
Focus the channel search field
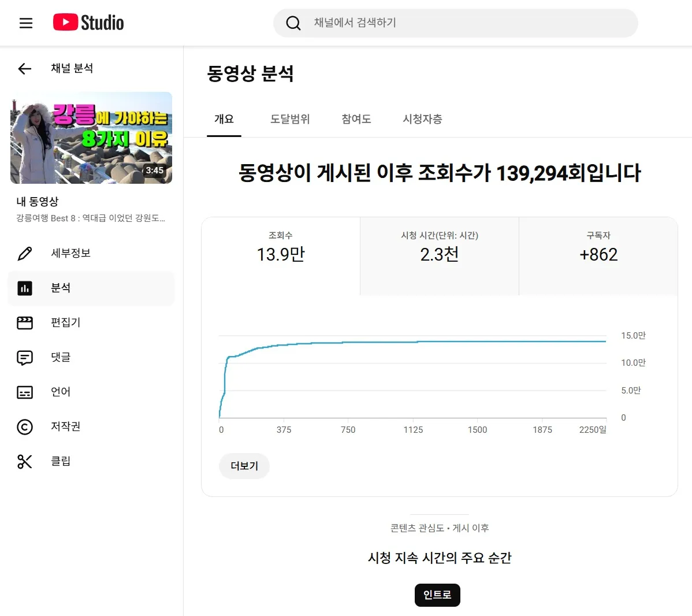(x=455, y=23)
